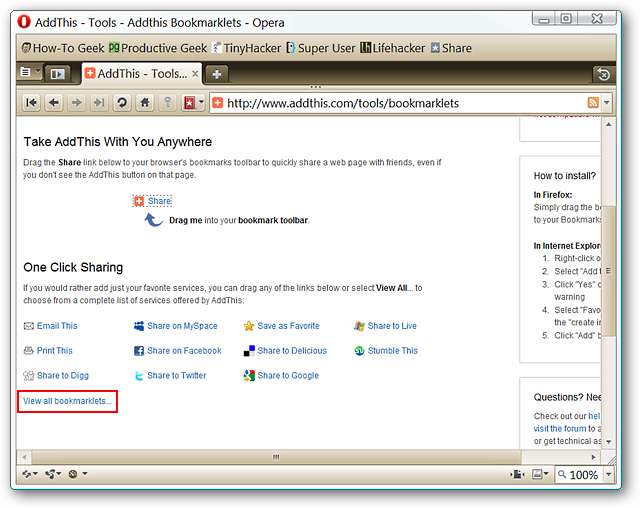Click into the URL address field
The image size is (640, 508).
(400, 103)
